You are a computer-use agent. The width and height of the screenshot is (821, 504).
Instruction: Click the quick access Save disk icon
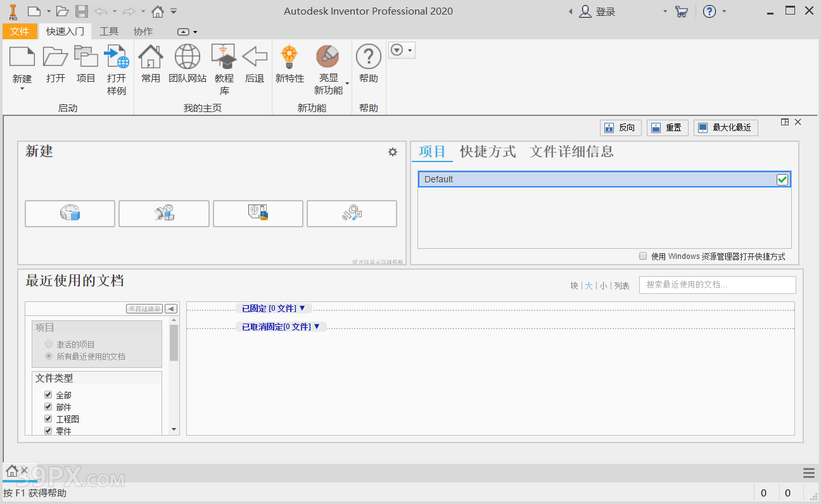(x=82, y=11)
